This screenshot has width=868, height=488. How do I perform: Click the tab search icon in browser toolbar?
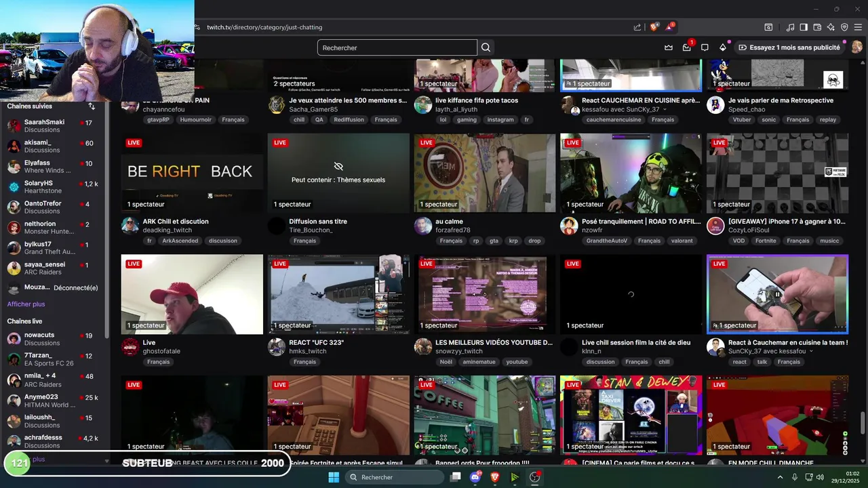coord(768,27)
